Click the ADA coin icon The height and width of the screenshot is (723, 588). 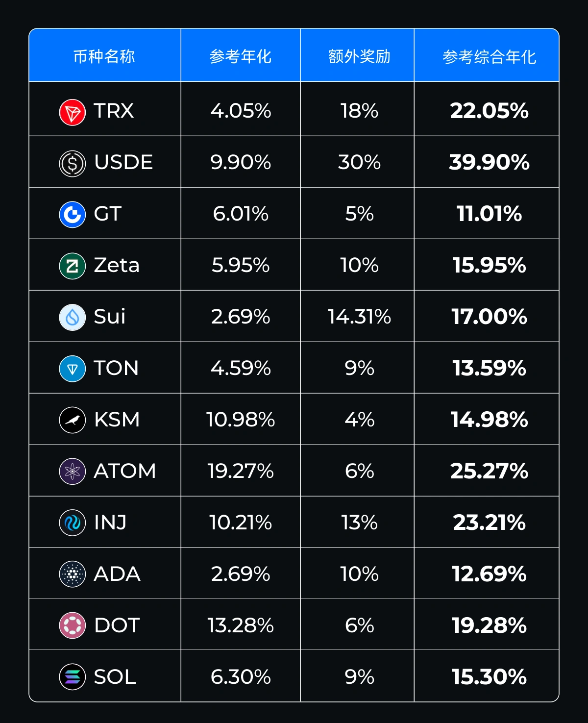click(x=73, y=574)
